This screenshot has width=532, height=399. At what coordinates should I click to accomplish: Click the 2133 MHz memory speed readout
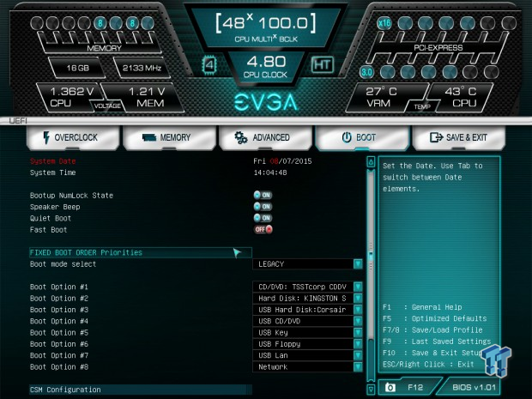pyautogui.click(x=142, y=68)
